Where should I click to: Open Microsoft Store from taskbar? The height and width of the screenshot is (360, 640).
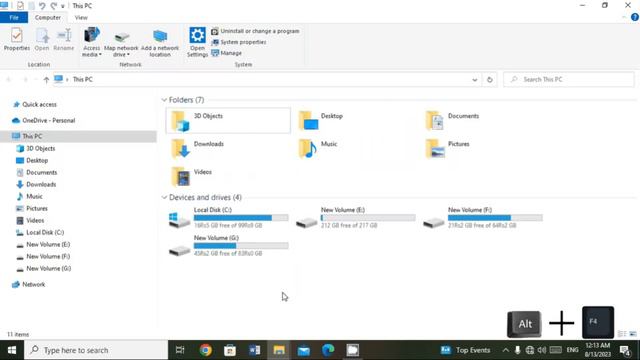point(230,350)
